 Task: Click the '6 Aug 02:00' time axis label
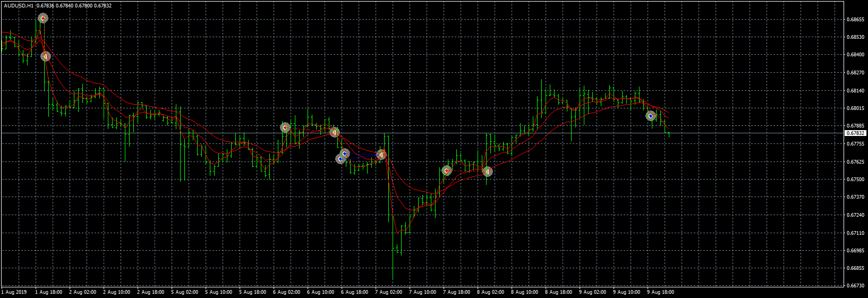(287, 292)
